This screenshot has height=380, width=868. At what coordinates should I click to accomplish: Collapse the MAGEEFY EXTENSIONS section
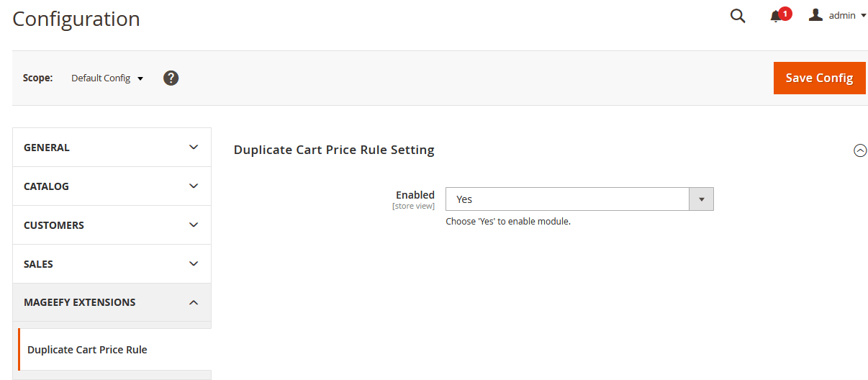tap(112, 302)
